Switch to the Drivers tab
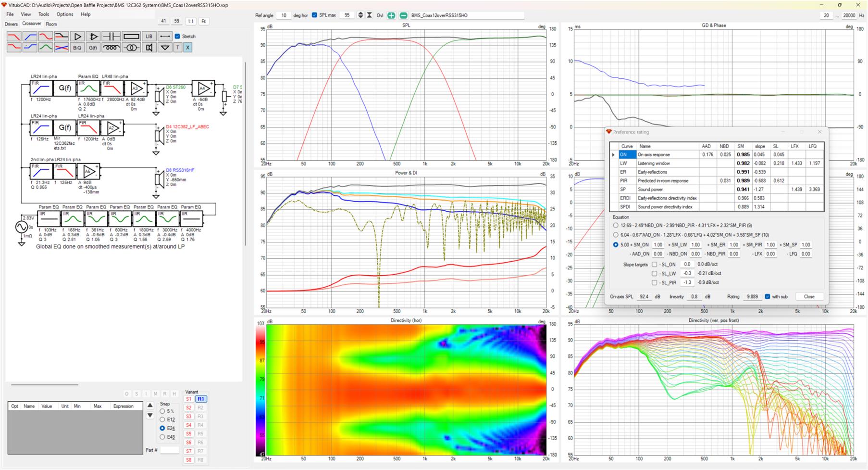Image resolution: width=868 pixels, height=470 pixels. click(11, 24)
